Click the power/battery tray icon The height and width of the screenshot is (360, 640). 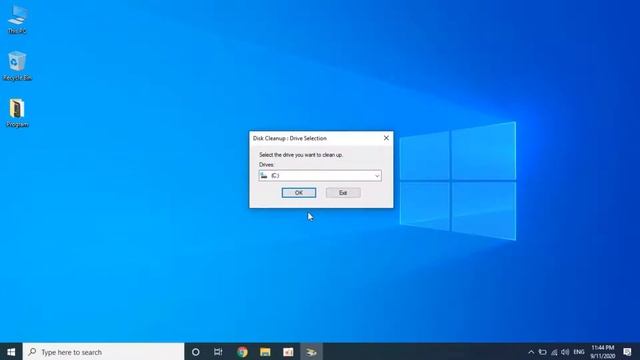542,352
